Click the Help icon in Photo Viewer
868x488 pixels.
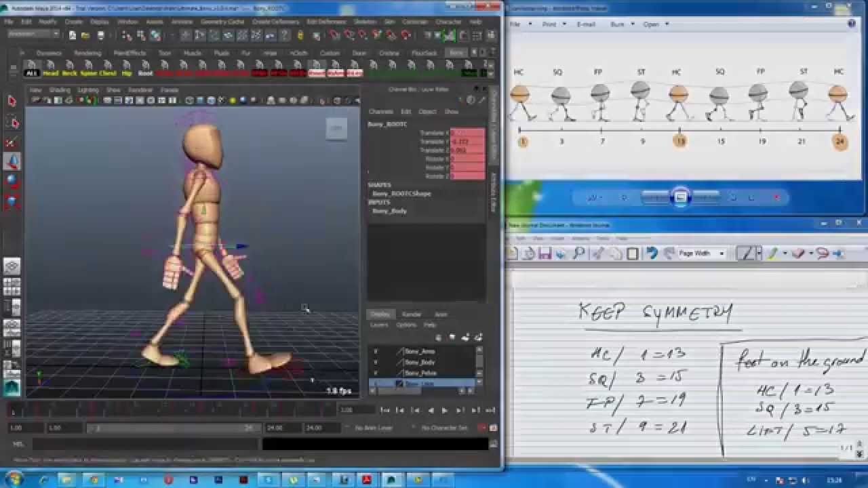click(x=852, y=24)
